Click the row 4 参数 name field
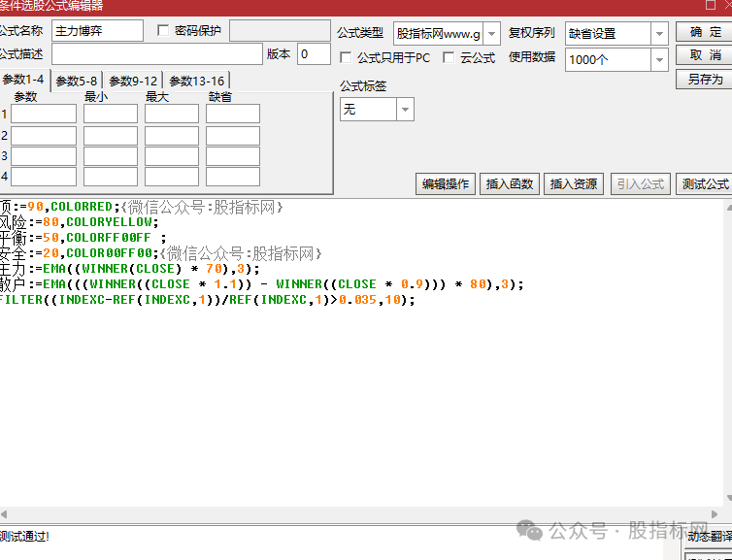The width and height of the screenshot is (732, 560). pos(44,177)
